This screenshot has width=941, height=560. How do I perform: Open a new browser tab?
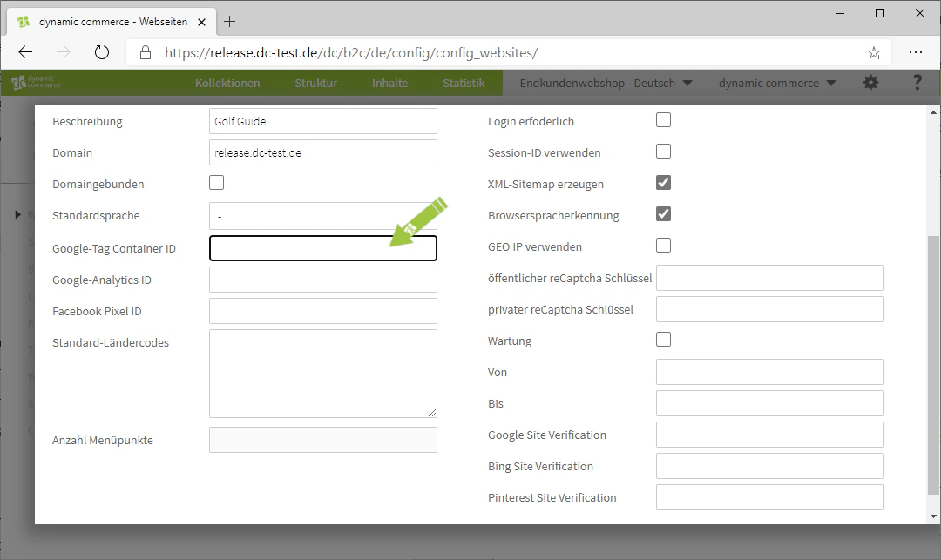(229, 22)
